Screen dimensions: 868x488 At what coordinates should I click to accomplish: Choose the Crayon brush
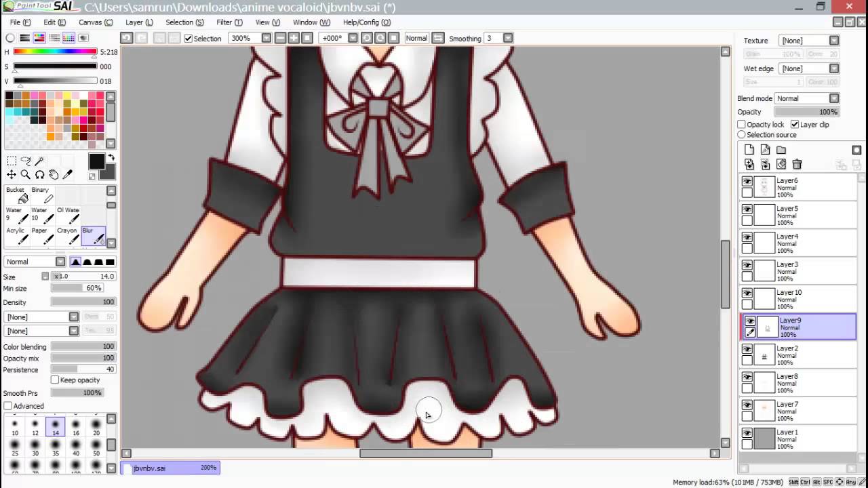coord(68,236)
